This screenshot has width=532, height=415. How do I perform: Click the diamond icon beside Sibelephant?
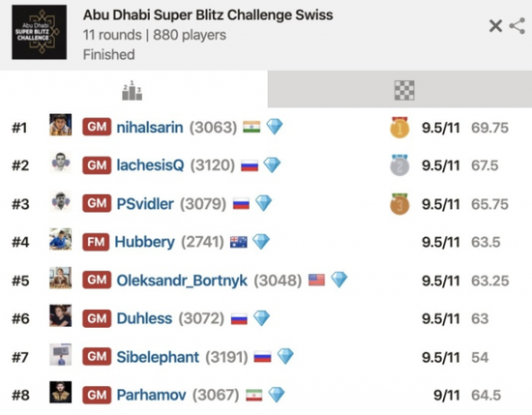pyautogui.click(x=285, y=356)
